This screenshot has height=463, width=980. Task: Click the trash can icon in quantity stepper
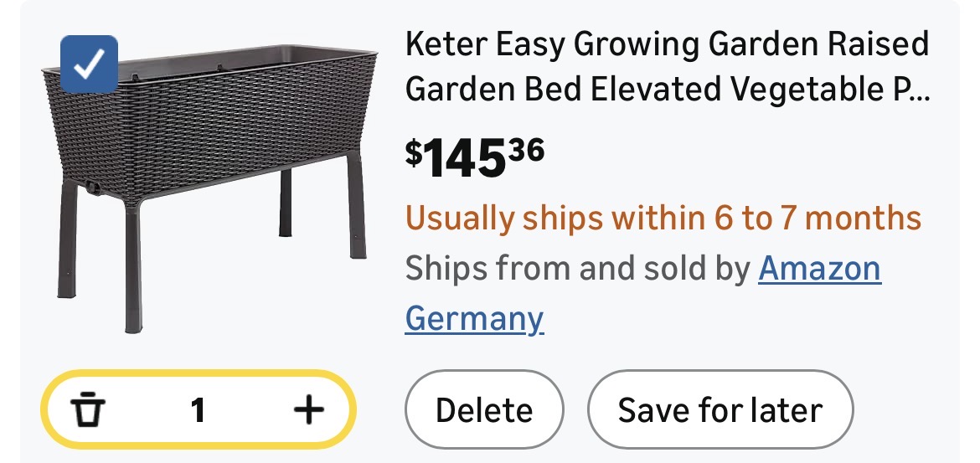88,410
